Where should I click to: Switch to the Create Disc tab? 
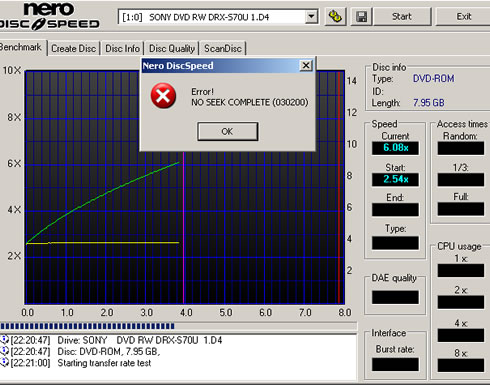pos(74,49)
